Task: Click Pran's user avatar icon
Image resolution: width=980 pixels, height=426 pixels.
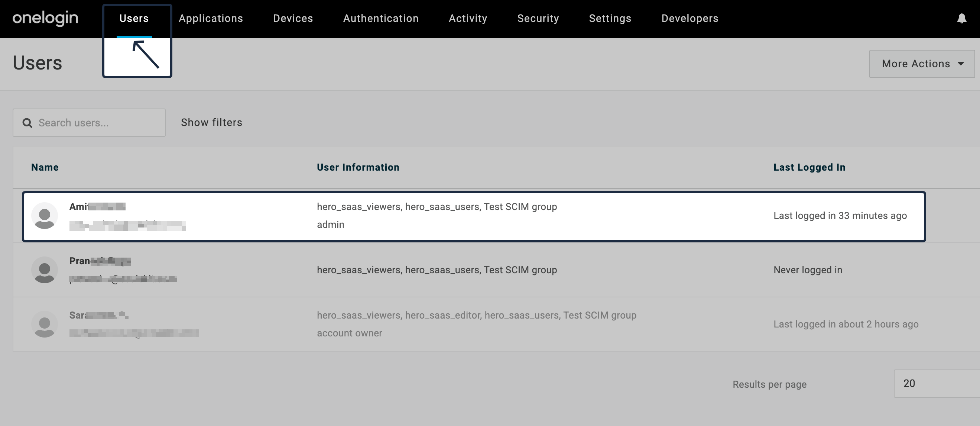Action: point(45,270)
